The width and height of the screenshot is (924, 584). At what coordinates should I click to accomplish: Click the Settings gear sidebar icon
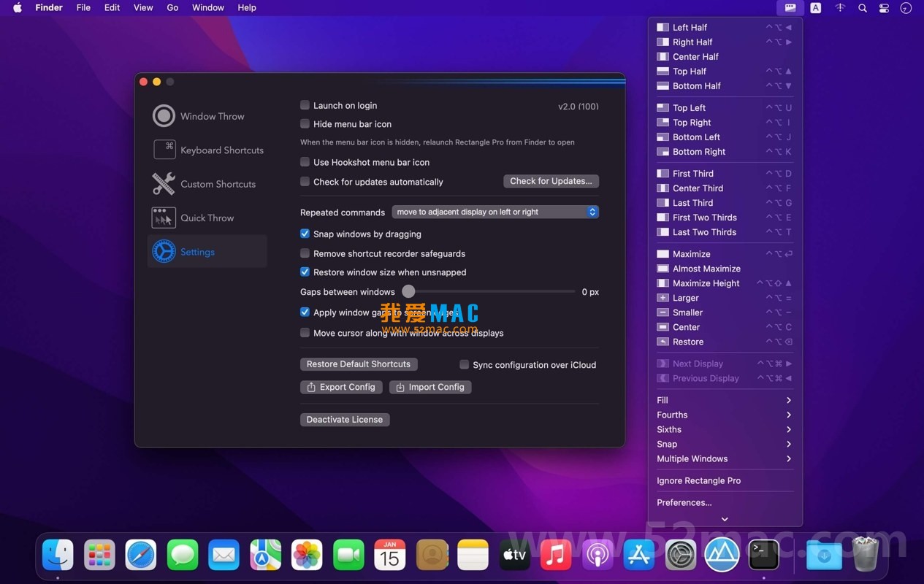coord(164,252)
